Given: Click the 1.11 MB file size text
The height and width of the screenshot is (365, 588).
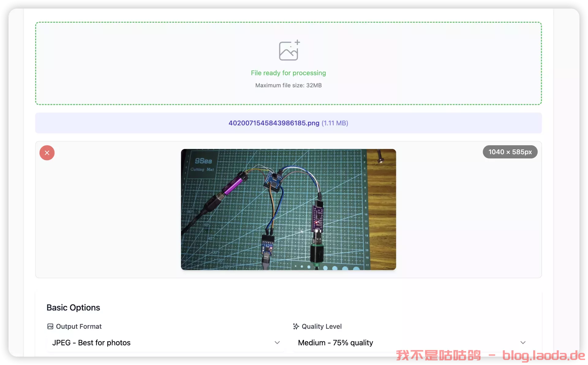Looking at the screenshot, I should [335, 123].
